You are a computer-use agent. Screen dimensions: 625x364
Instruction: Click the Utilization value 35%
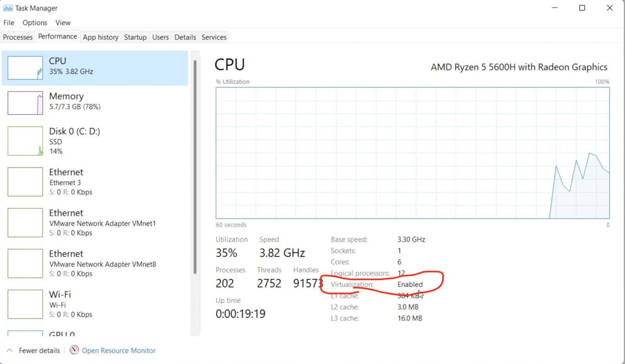point(227,253)
